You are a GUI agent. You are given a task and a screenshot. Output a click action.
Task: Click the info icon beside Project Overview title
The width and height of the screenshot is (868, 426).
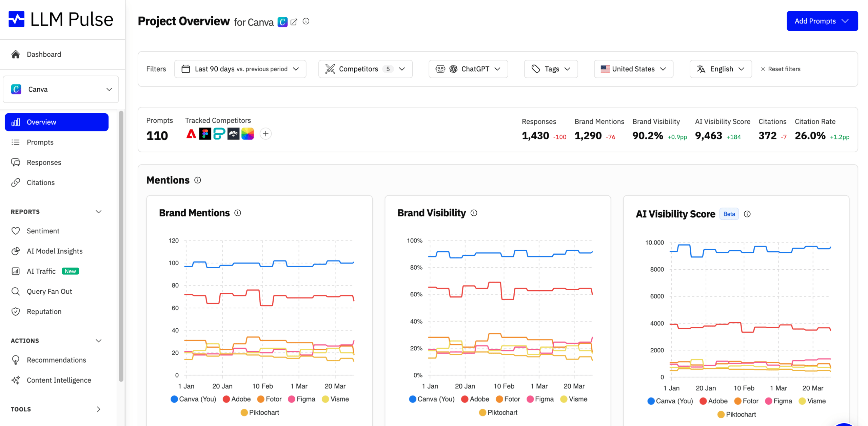(306, 21)
